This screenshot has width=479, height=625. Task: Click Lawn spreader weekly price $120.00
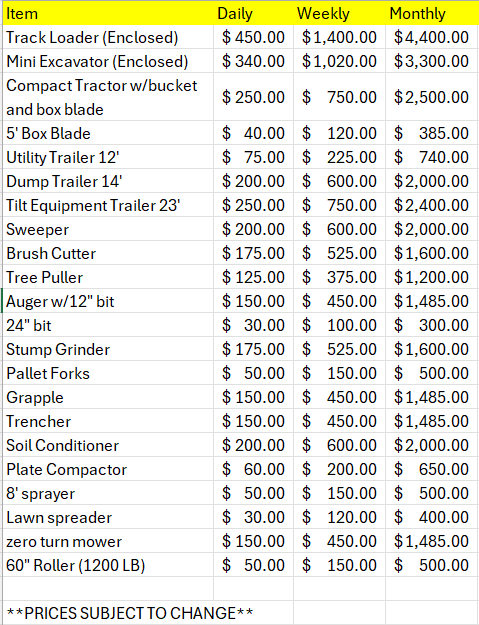[340, 517]
